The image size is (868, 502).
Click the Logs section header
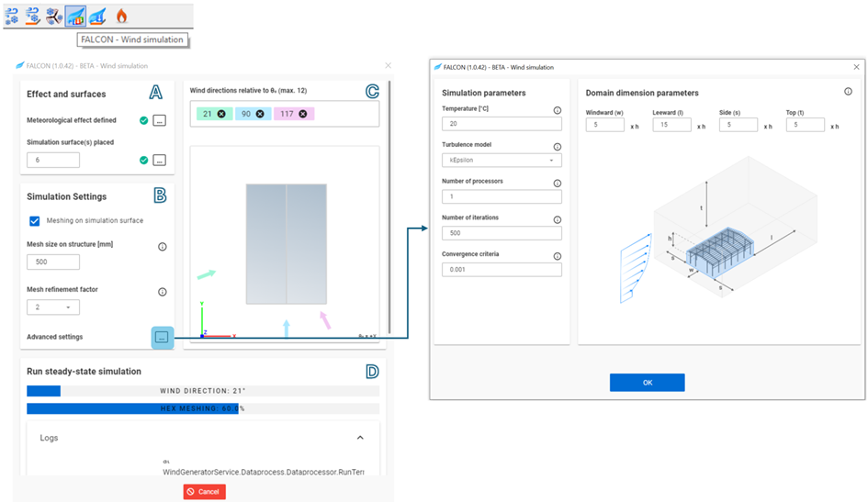coord(203,438)
